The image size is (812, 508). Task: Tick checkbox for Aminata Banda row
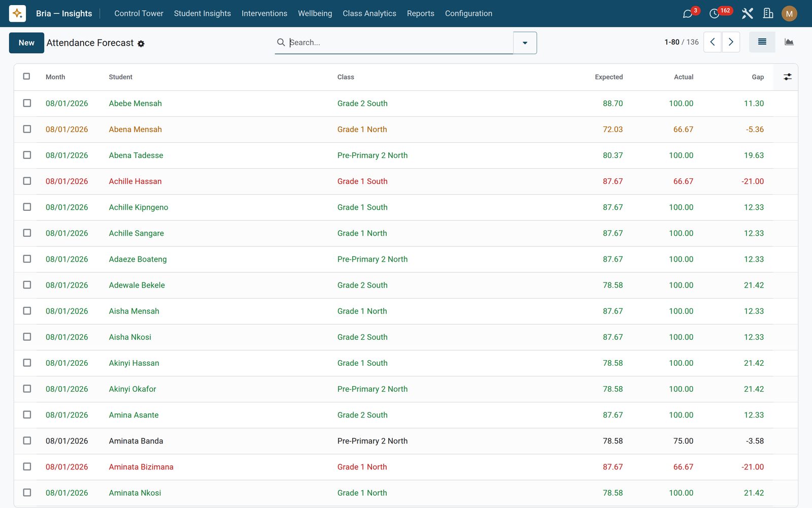click(27, 440)
